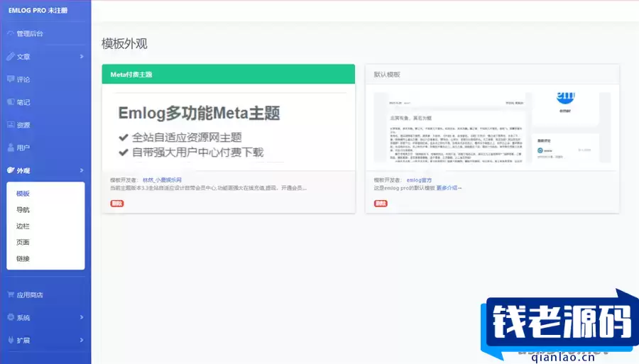This screenshot has width=639, height=364.
Task: Click the red delete button on Meta付费主题 card
Action: pyautogui.click(x=117, y=203)
